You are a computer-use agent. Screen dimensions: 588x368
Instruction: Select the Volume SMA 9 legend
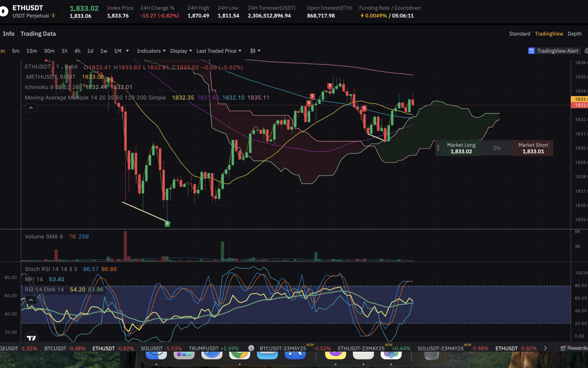[x=44, y=237]
